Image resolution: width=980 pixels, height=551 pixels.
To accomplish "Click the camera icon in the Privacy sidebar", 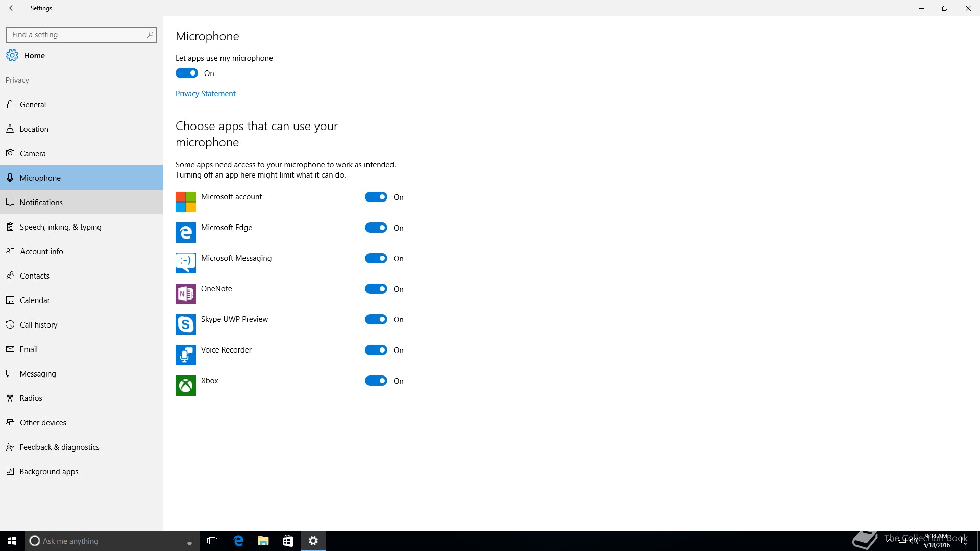I will click(10, 153).
